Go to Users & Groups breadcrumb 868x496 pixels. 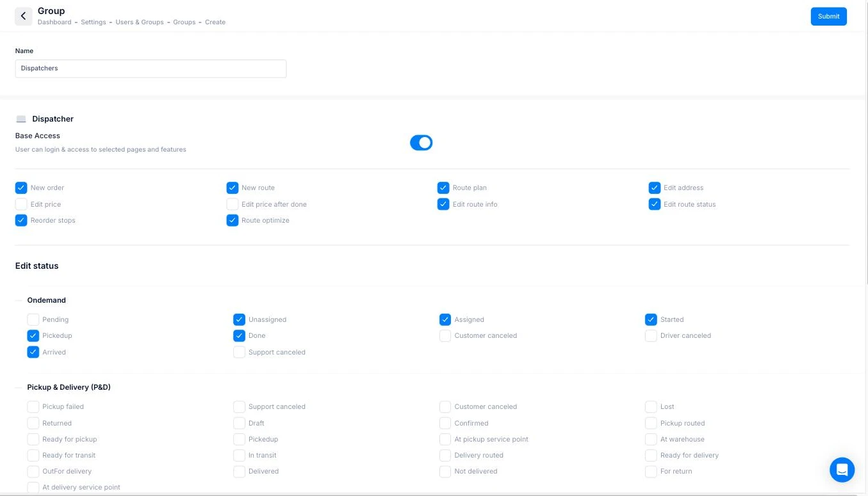pyautogui.click(x=140, y=22)
